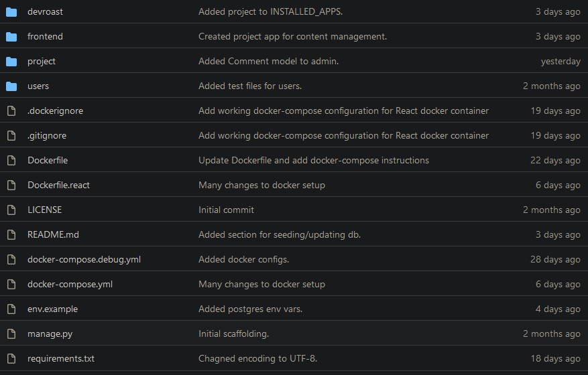Screen dimensions: 588x375
Task: Click the devroast folder icon
Action: 11,12
